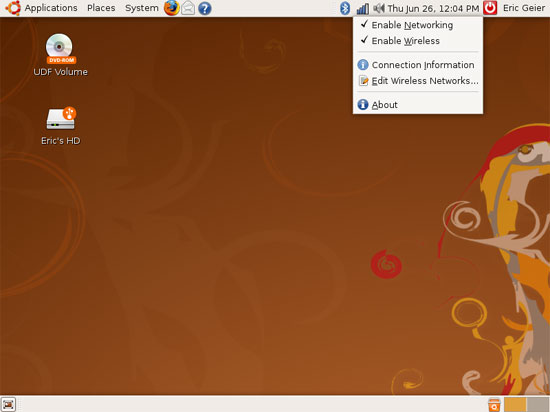Open the Evolution mail envelope icon

click(x=188, y=8)
